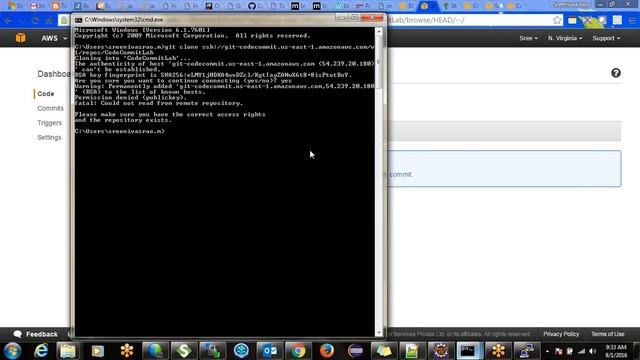640x360 pixels.
Task: Select Code in CodeCommit sidebar
Action: pos(46,93)
